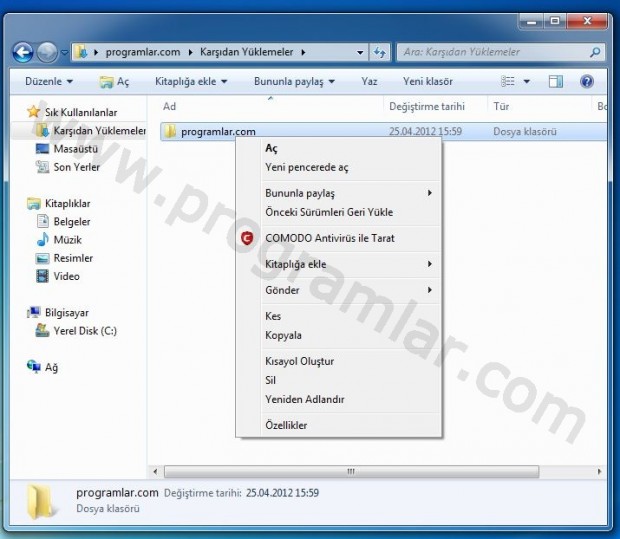Image resolution: width=620 pixels, height=539 pixels.
Task: Choose COMODO Antivirüs ile Tarat
Action: click(338, 238)
